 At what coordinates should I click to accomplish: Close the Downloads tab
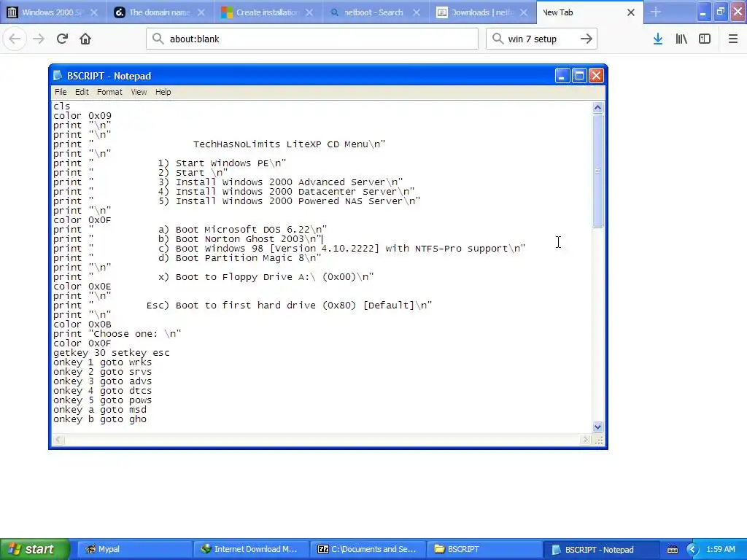point(524,12)
